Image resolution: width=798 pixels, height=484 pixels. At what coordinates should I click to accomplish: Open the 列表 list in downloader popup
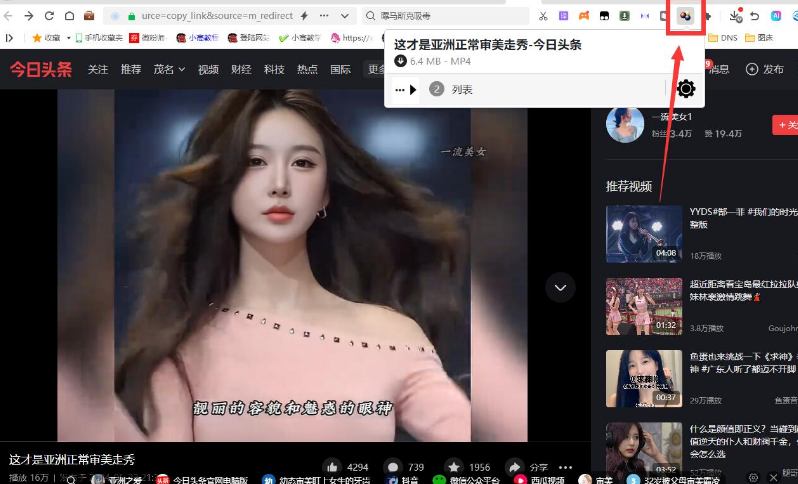pyautogui.click(x=462, y=90)
